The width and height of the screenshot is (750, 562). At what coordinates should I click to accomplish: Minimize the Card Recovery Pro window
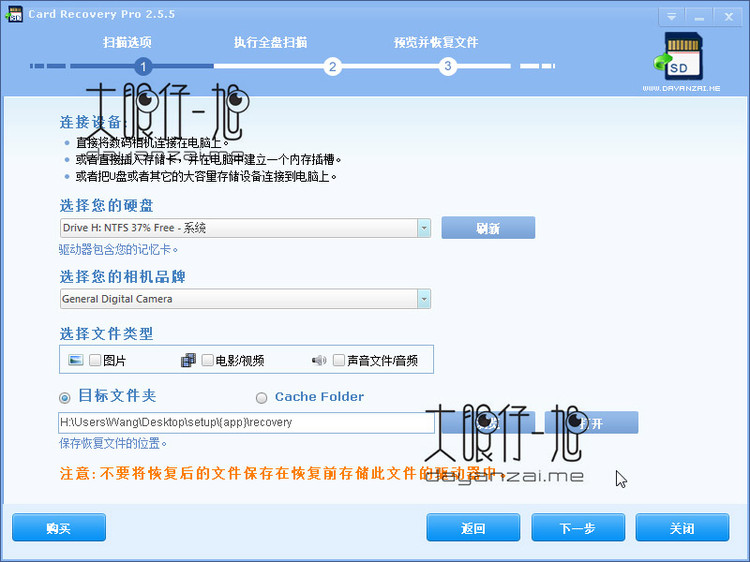pos(699,17)
